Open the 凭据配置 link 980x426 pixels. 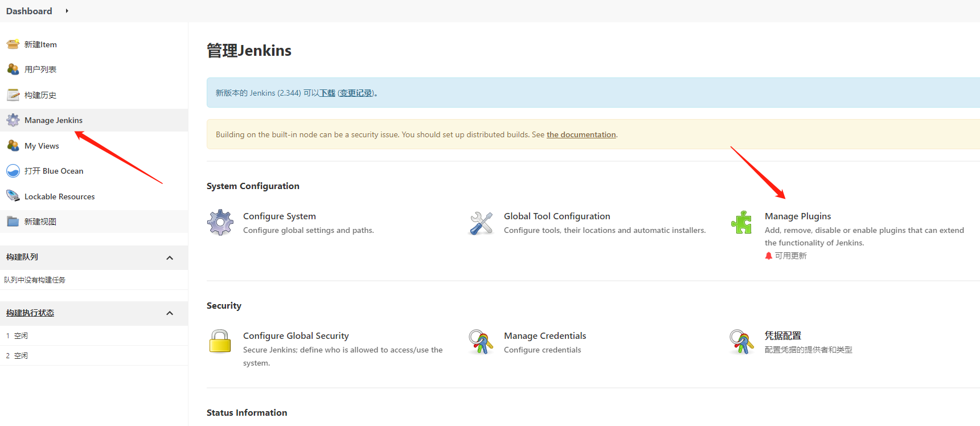point(783,336)
